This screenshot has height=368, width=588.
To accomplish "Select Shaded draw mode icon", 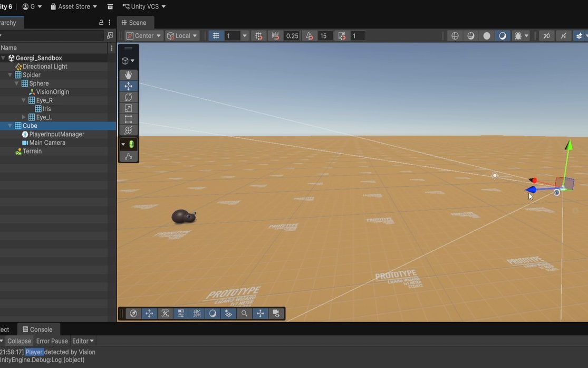I will tap(503, 36).
